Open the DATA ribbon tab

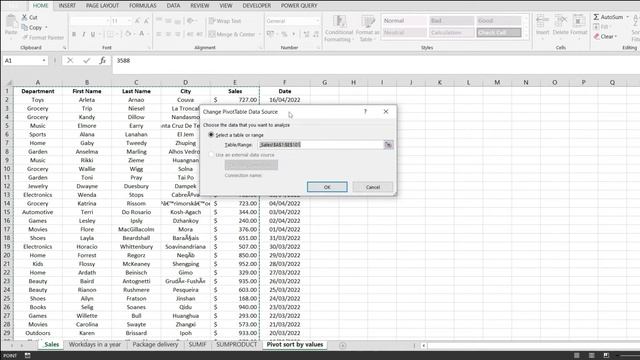173,6
